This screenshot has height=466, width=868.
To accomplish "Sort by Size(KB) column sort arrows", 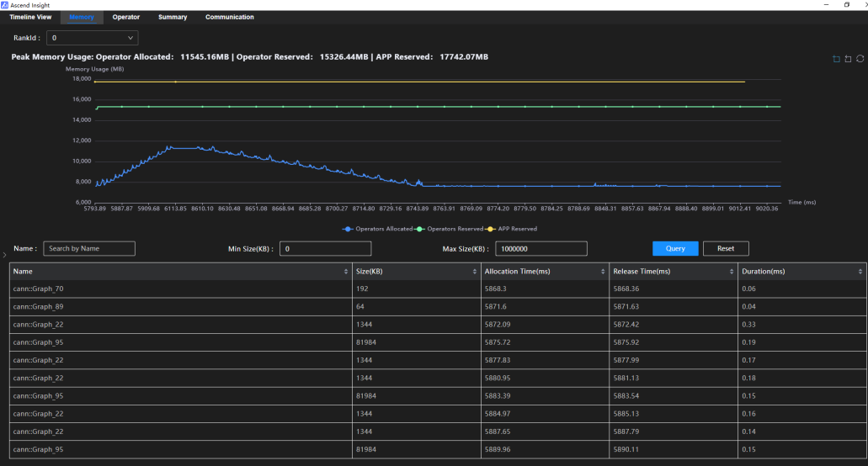I will (474, 272).
